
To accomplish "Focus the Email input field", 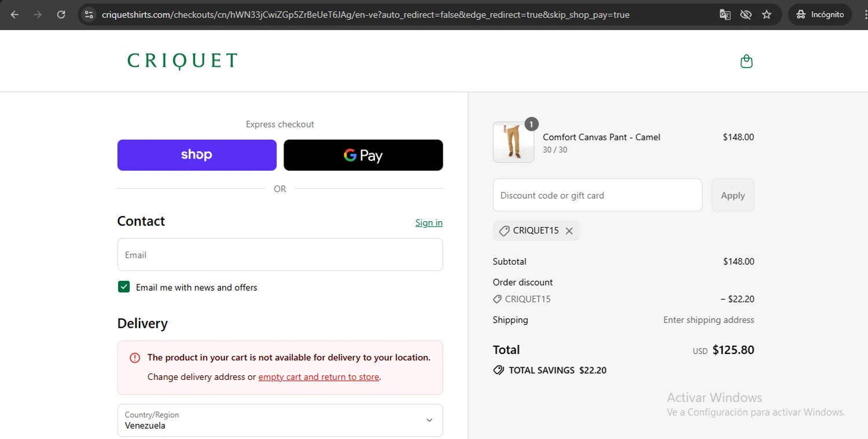I will pos(280,254).
